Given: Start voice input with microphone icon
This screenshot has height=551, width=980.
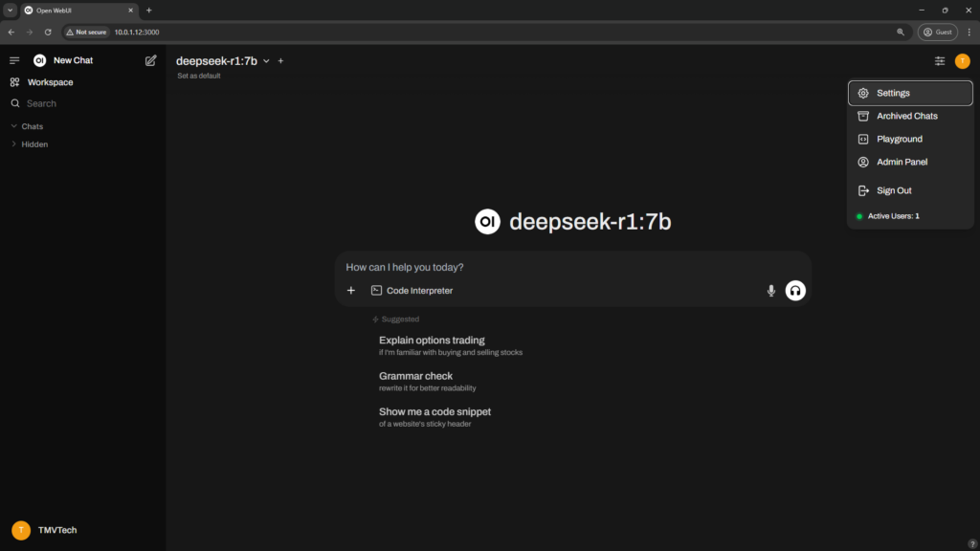Looking at the screenshot, I should tap(771, 291).
